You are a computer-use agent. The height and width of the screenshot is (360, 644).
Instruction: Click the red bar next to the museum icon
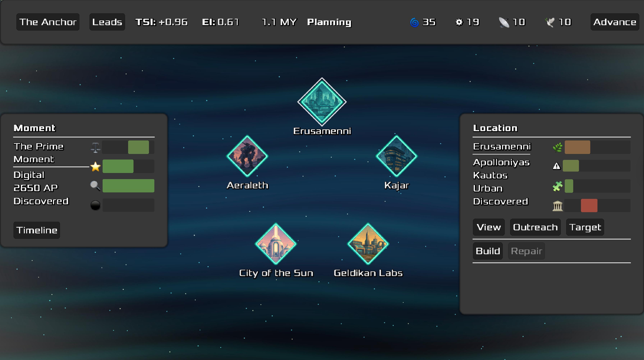(589, 206)
